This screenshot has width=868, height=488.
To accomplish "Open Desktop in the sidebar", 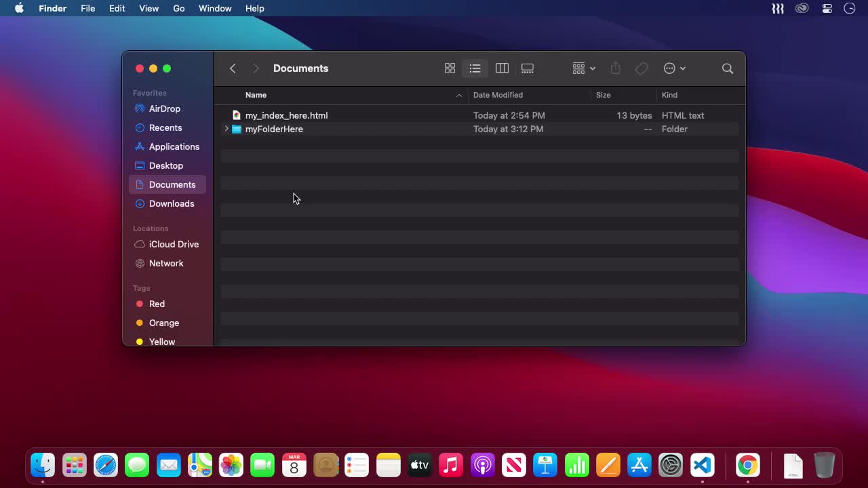I will pyautogui.click(x=167, y=165).
